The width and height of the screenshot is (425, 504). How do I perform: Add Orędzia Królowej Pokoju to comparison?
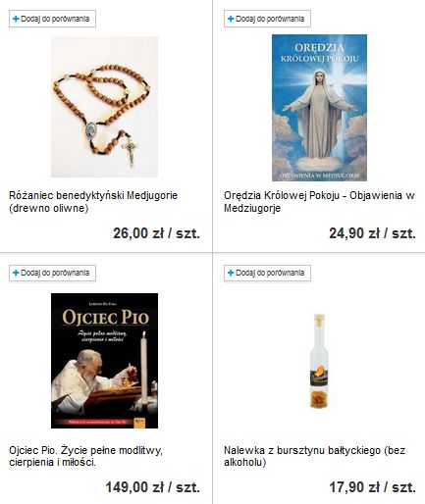(267, 19)
